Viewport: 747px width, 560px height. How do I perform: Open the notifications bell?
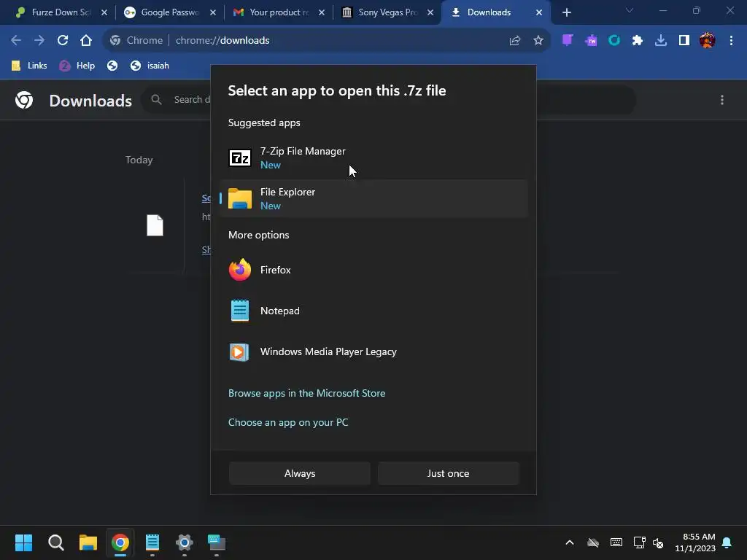[727, 542]
